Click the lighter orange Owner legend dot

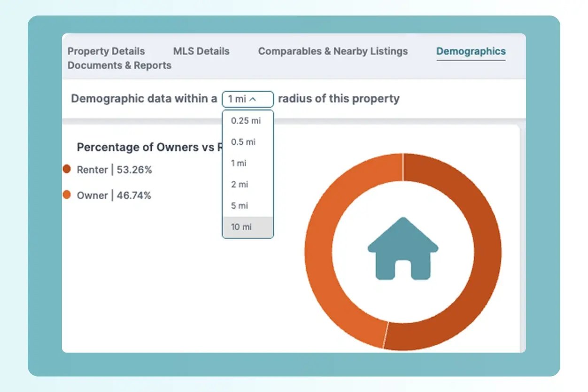(x=67, y=195)
